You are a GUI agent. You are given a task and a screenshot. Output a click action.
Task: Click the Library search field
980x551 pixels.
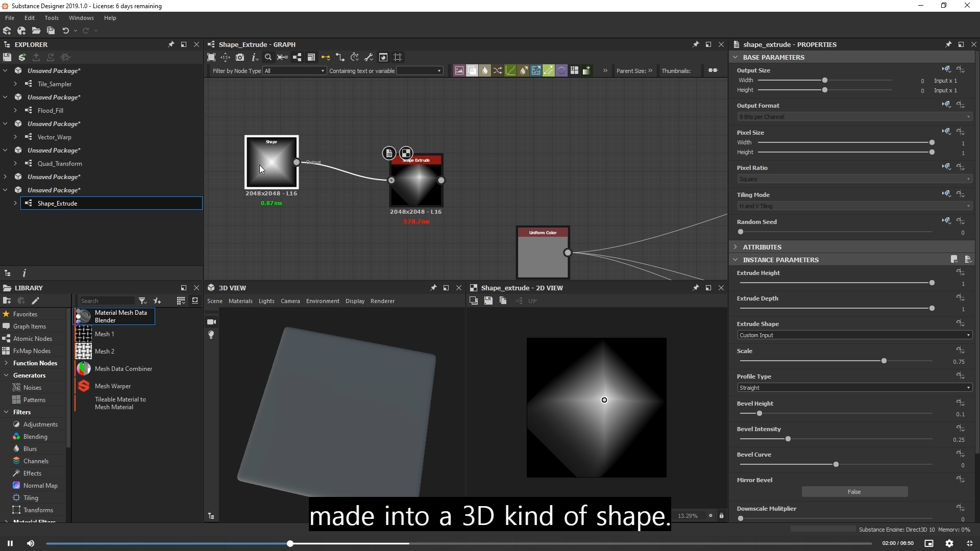point(107,301)
